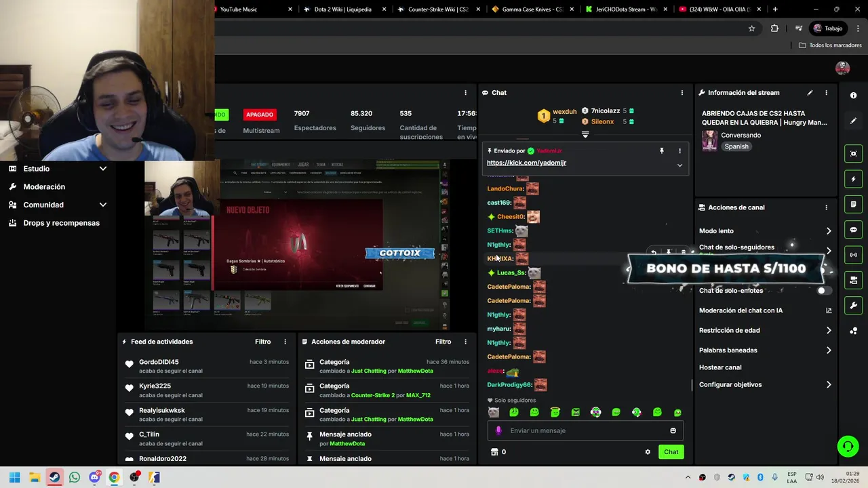Open the green headset support bubble
868x488 pixels.
[x=848, y=446]
